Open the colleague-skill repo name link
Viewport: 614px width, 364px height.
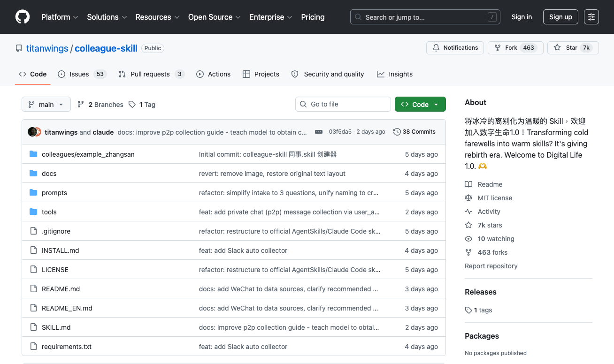coord(106,48)
